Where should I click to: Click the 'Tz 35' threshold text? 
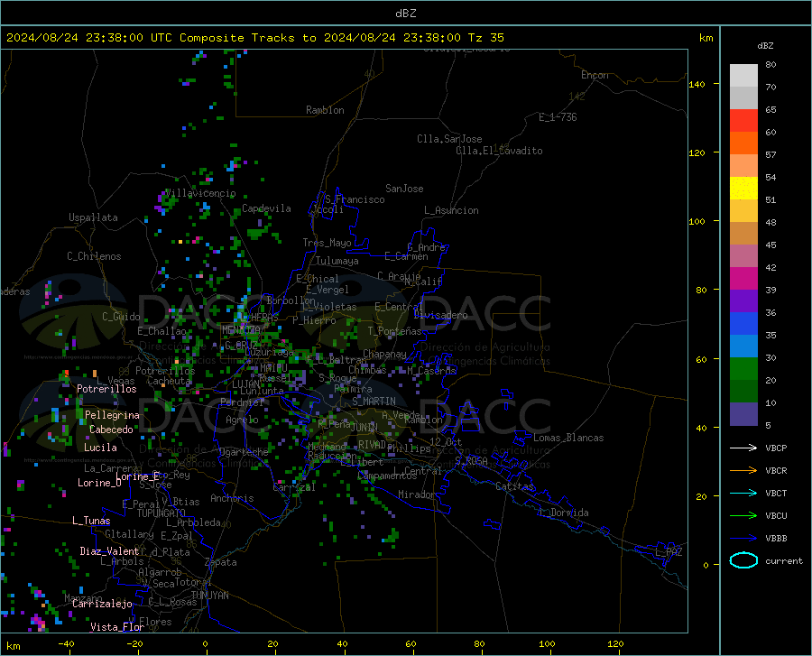pyautogui.click(x=485, y=38)
